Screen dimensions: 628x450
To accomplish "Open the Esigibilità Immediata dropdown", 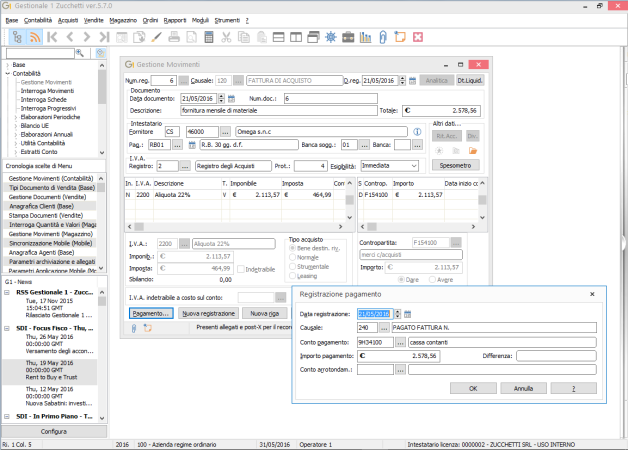I will coord(414,166).
